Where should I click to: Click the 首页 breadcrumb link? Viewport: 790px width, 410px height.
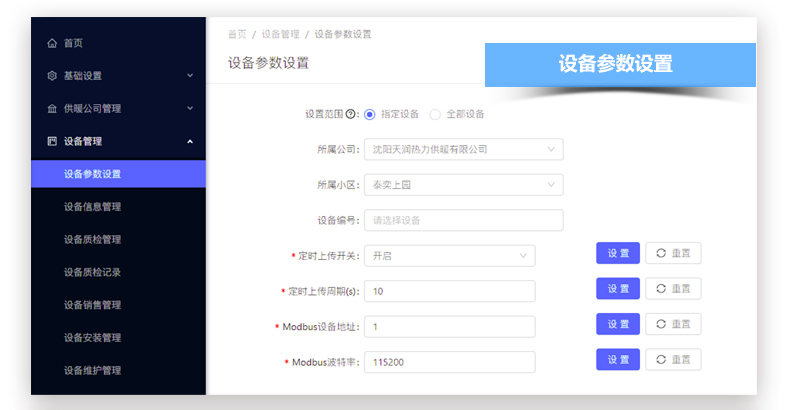click(237, 34)
